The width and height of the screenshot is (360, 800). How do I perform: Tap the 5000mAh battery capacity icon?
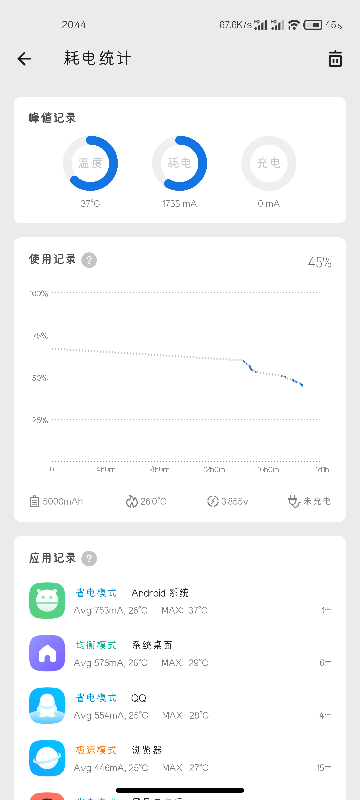pyautogui.click(x=34, y=502)
